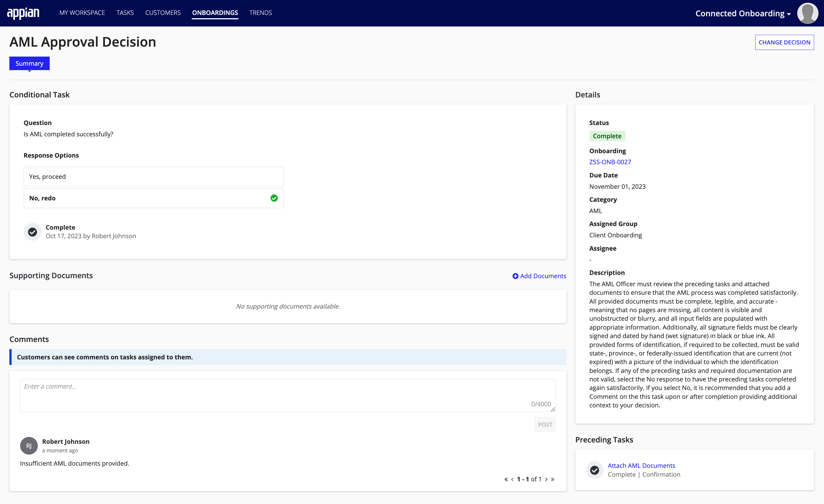Select the Yes, proceed radio button

click(153, 176)
